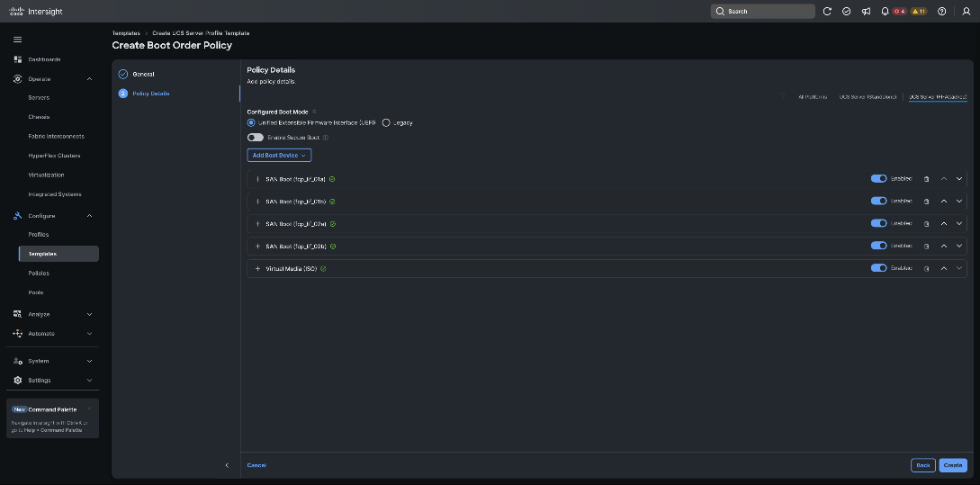Select UEFI boot mode radio button

coord(251,122)
